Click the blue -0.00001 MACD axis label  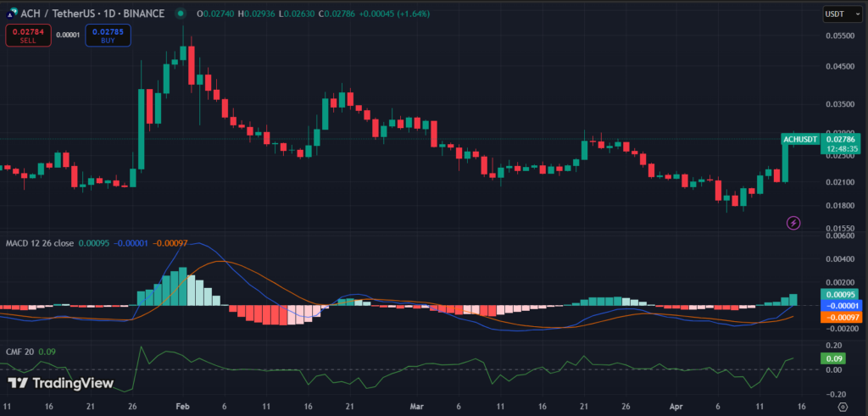pos(842,305)
